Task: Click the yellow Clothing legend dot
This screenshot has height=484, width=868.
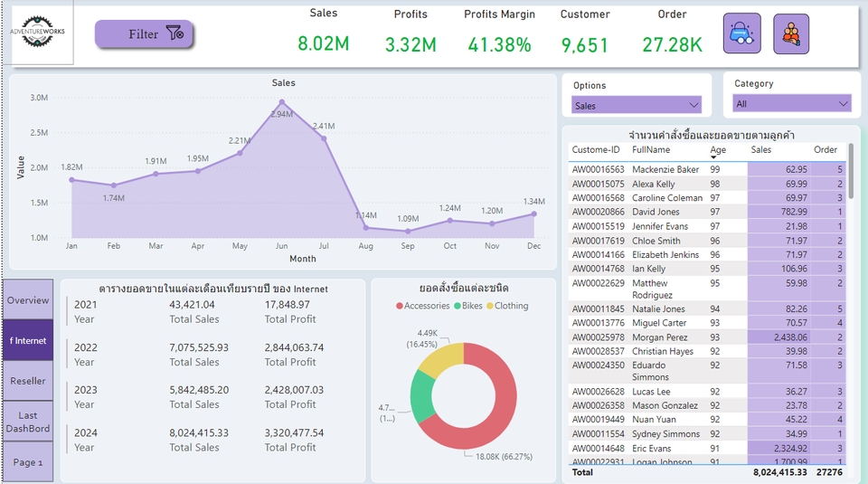Action: 490,306
